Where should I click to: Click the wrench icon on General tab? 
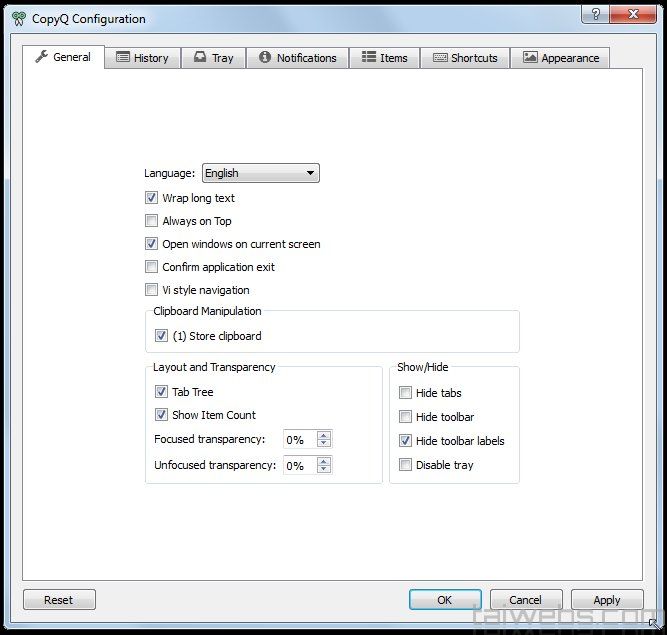[41, 57]
